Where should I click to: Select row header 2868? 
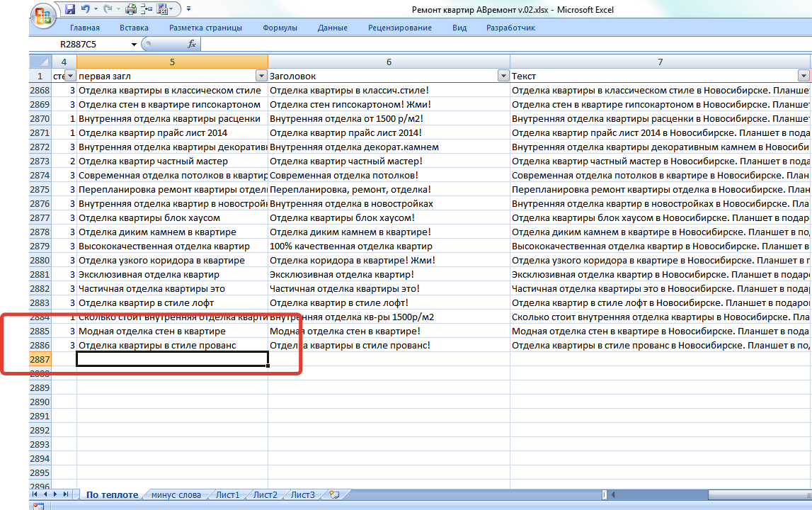click(40, 90)
